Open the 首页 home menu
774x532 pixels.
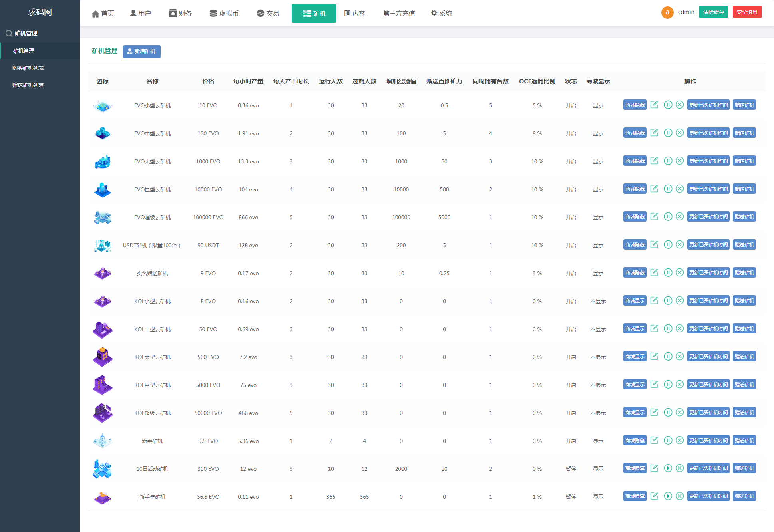pyautogui.click(x=103, y=14)
